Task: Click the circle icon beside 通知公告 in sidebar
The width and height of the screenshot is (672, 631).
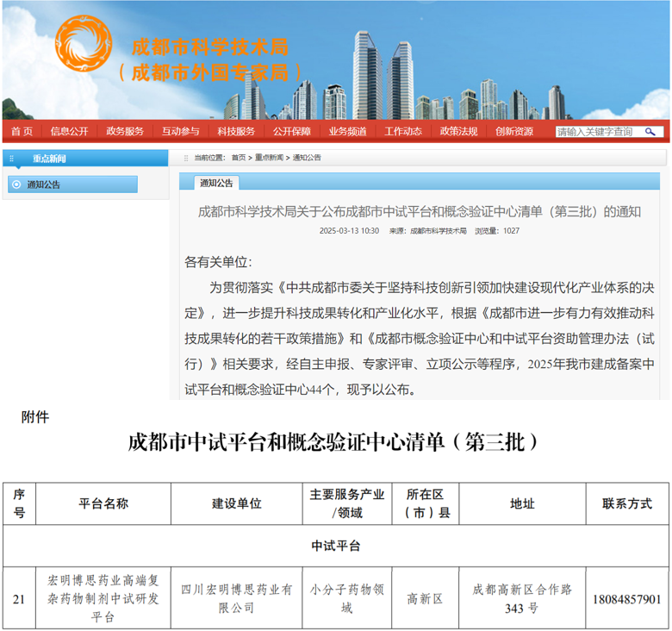Action: tap(16, 184)
